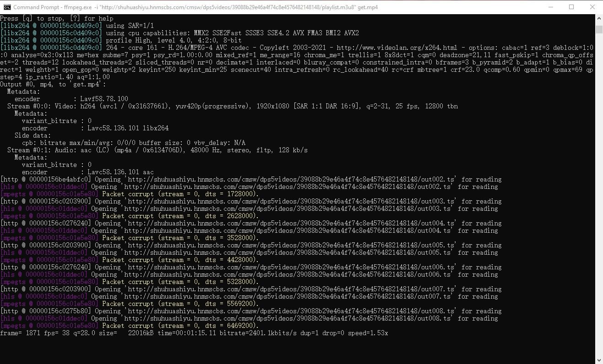Click the scrollbar track below the thumb
603x364 pixels.
[599, 183]
